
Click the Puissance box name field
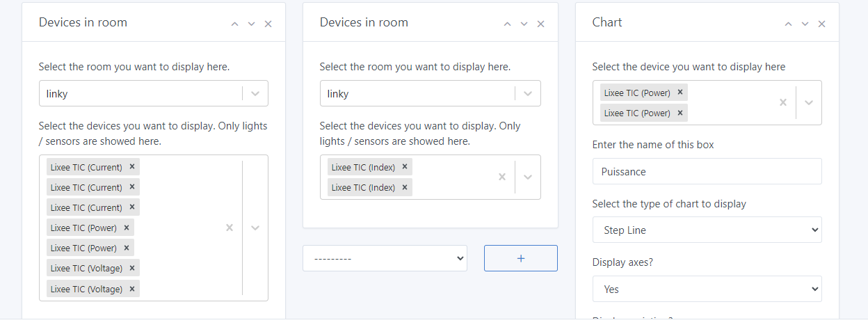coord(707,171)
